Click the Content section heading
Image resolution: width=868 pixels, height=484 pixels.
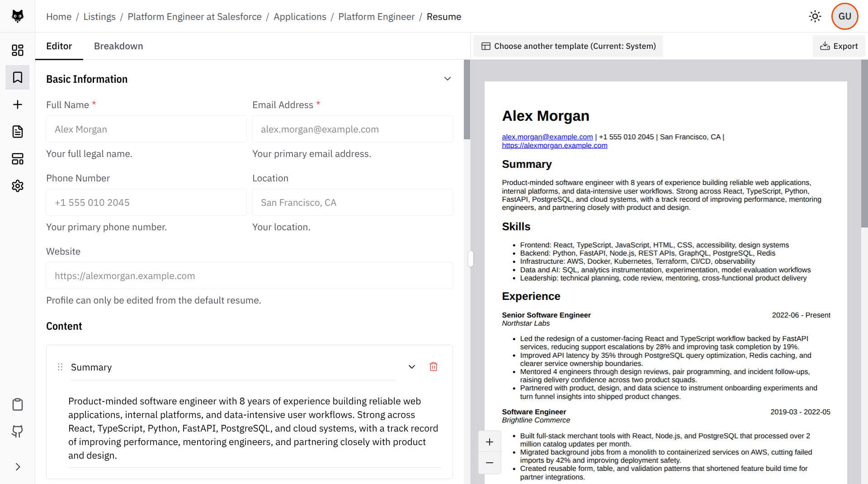pyautogui.click(x=64, y=326)
